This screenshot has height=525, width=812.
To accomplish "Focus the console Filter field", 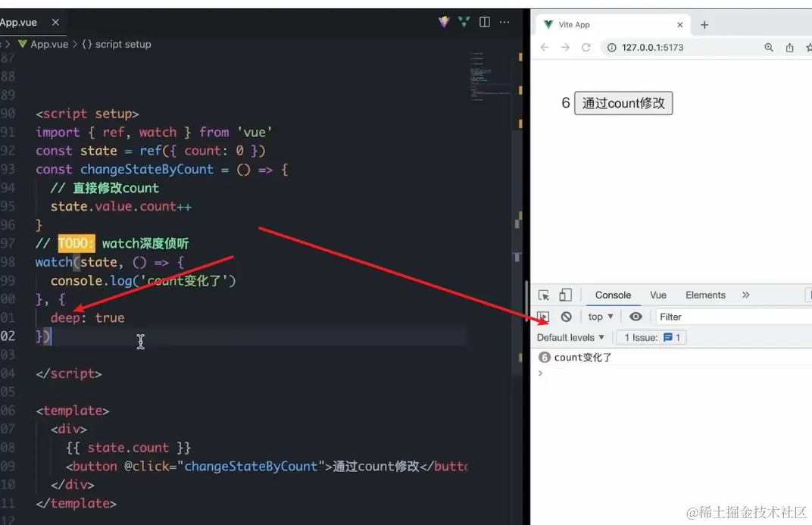I will click(x=734, y=317).
